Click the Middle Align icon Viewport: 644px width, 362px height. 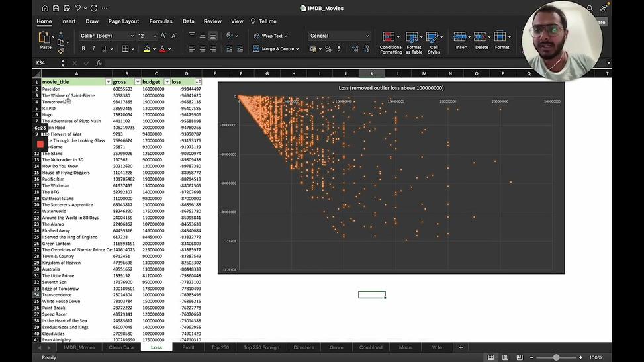click(203, 36)
